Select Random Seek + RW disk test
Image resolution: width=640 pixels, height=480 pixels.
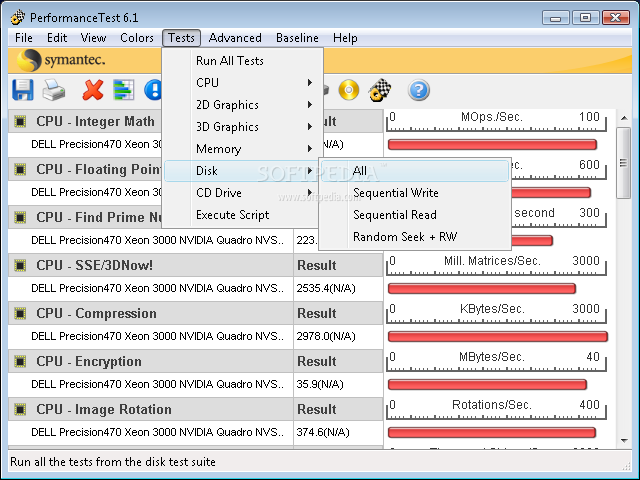415,237
